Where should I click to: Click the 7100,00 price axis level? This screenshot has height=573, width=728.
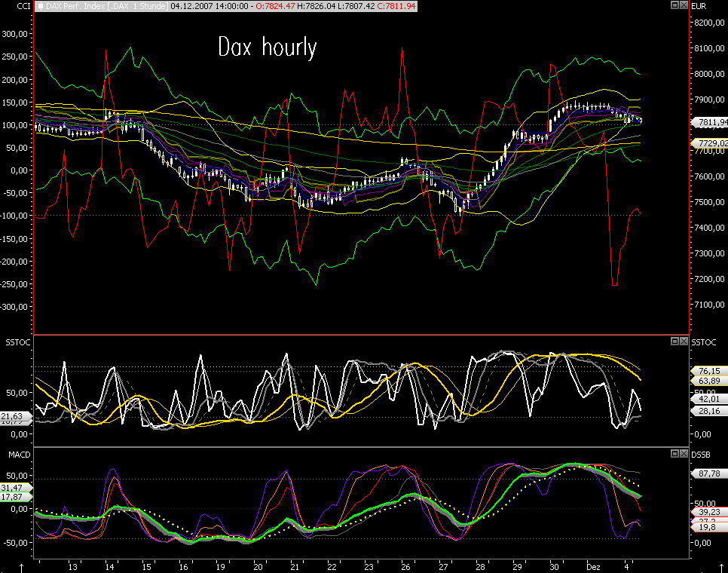point(709,305)
